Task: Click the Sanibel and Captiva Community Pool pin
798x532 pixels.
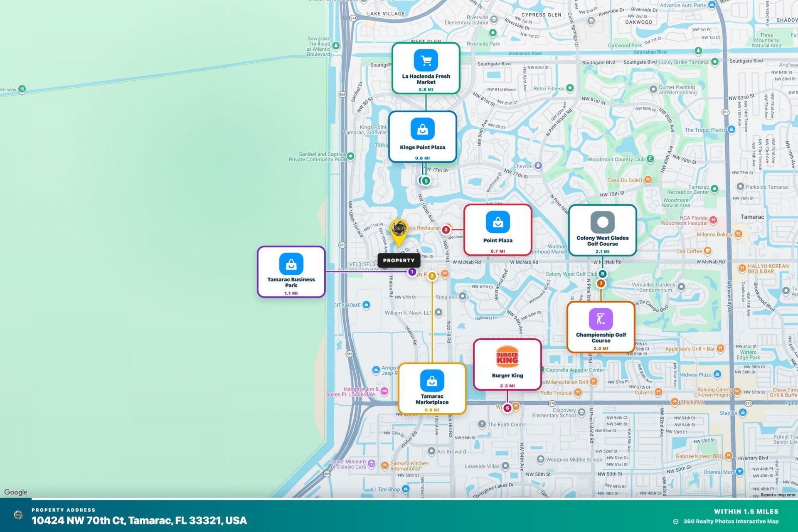Action: coord(351,156)
